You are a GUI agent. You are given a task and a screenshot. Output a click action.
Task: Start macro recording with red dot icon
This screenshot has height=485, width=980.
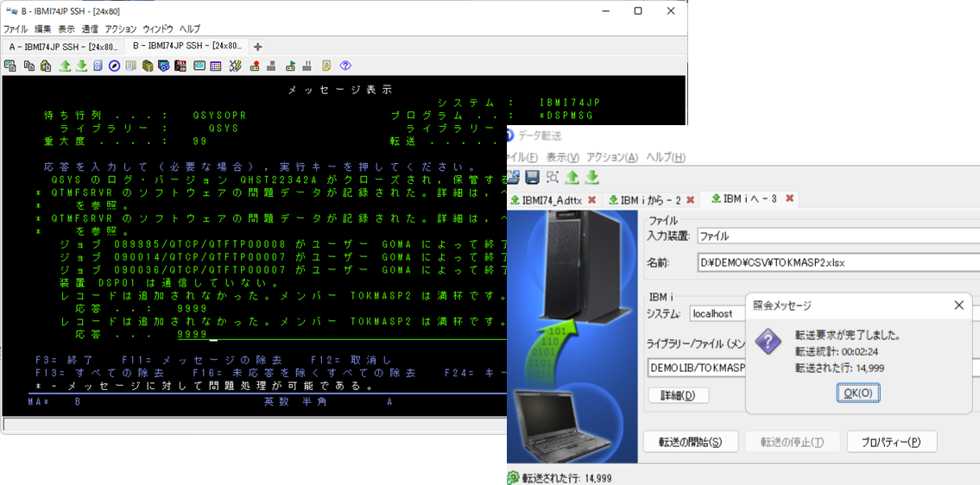[x=255, y=66]
